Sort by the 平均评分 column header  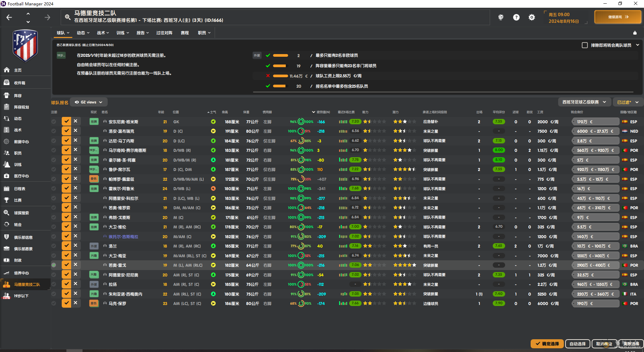(499, 112)
